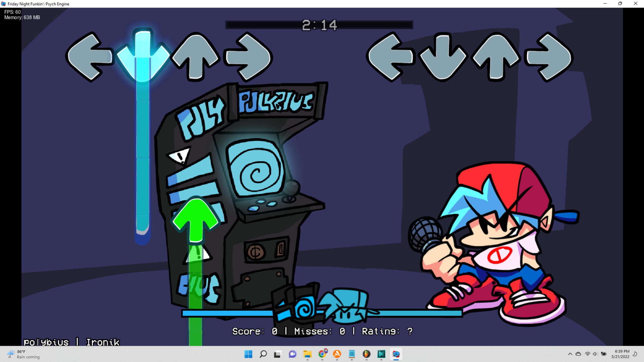Click the Microsoft Teams chat button

click(x=292, y=354)
